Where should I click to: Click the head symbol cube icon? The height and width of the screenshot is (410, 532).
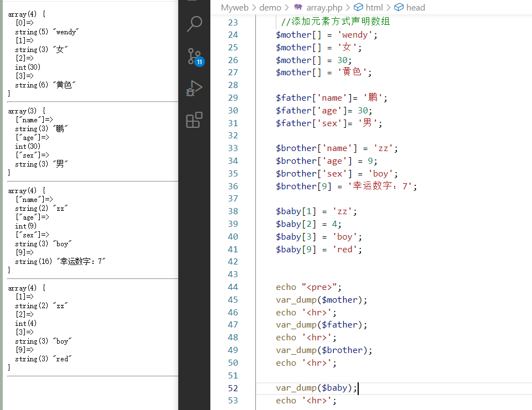coord(399,7)
